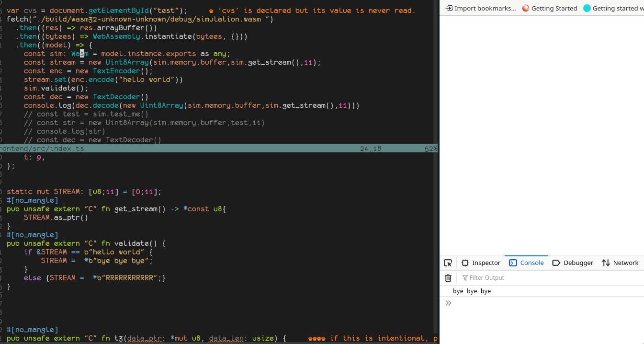This screenshot has height=344, width=644.
Task: Click the 'cvs is declared' warning message
Action: click(313, 11)
